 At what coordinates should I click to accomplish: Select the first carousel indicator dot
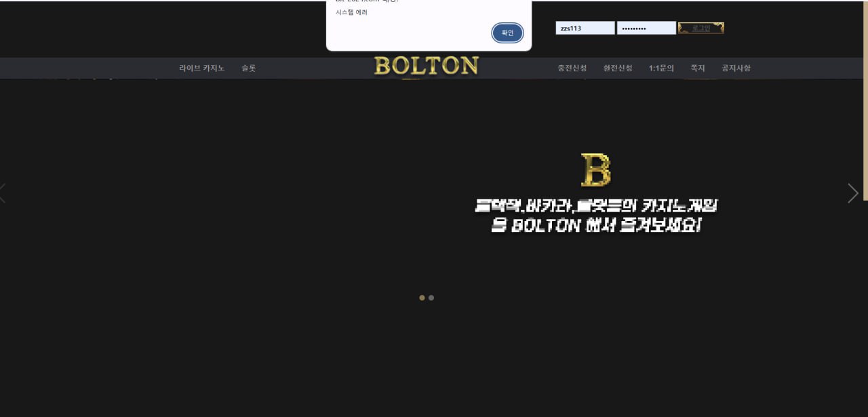[x=422, y=298]
